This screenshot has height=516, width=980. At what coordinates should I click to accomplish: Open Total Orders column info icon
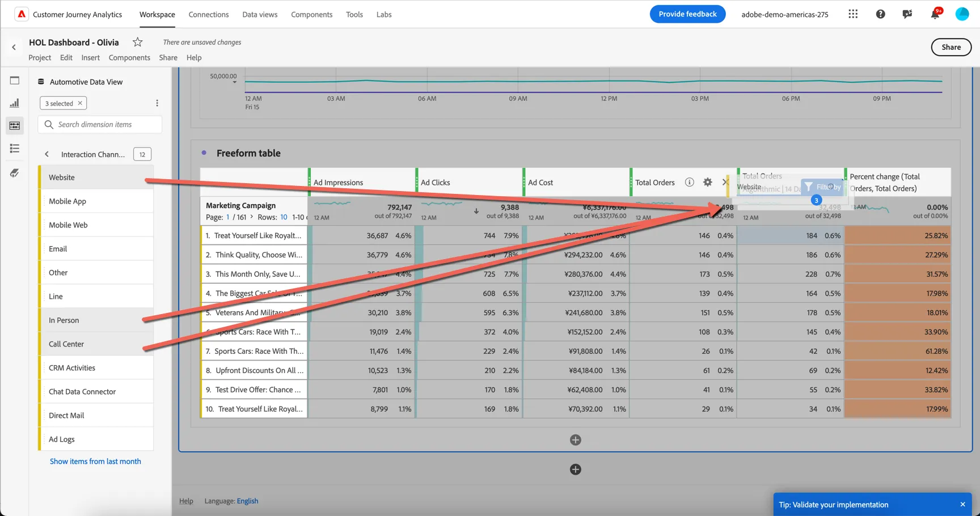pyautogui.click(x=689, y=182)
